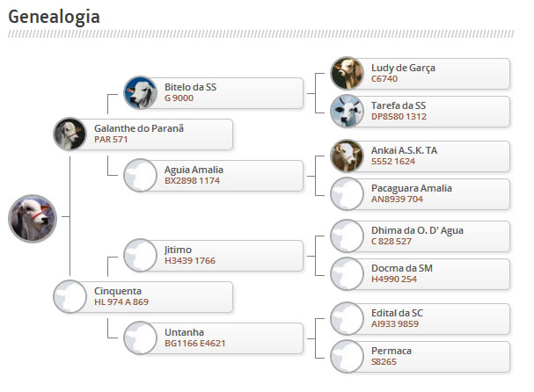Click Jitimo placeholder silhouette icon
534x392 pixels.
pyautogui.click(x=140, y=255)
